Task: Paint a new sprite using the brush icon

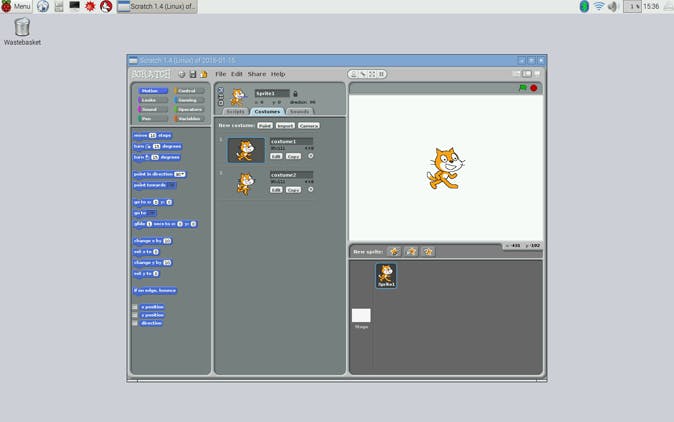Action: tap(394, 251)
